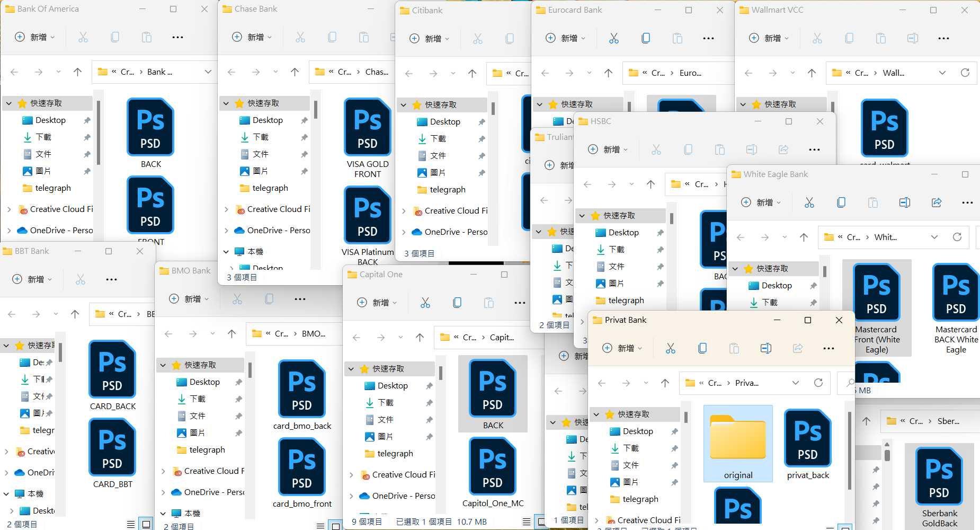Click Cut icon in White Eagle Bank window
Screen dimensions: 980x530
809,202
